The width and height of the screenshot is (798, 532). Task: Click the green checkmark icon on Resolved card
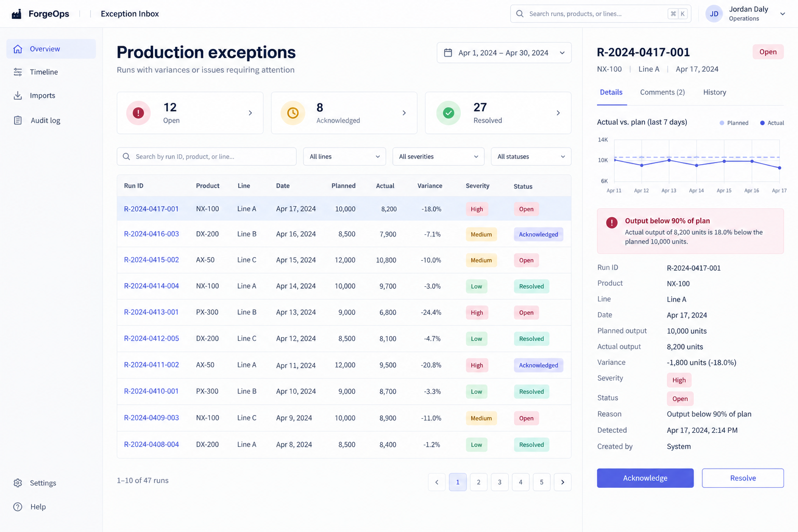point(448,113)
